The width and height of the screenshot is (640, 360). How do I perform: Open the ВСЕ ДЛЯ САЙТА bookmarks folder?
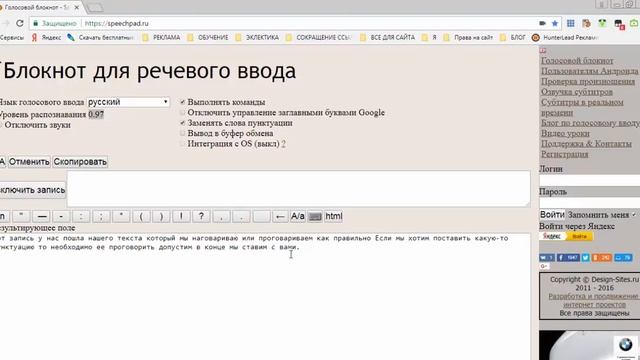(387, 38)
